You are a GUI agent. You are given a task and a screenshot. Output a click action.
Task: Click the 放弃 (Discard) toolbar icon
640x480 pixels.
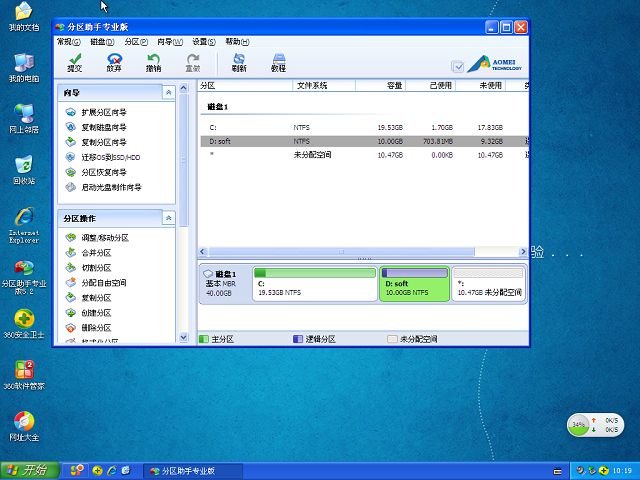click(x=114, y=63)
